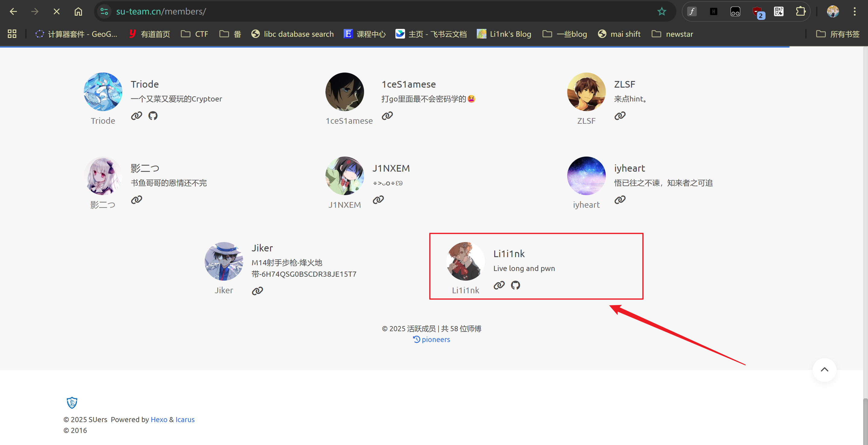Open Triode's GitHub profile icon
Image resolution: width=868 pixels, height=445 pixels.
pos(153,116)
